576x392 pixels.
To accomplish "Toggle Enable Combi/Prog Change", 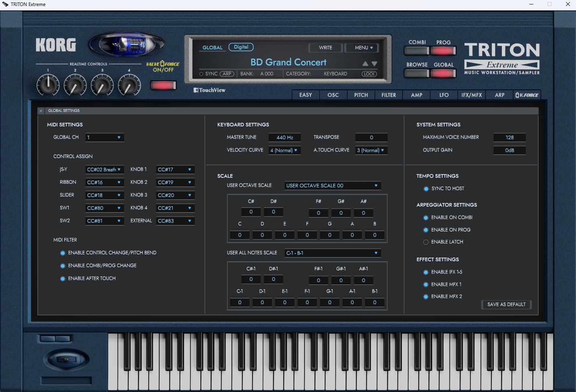I will tap(63, 266).
